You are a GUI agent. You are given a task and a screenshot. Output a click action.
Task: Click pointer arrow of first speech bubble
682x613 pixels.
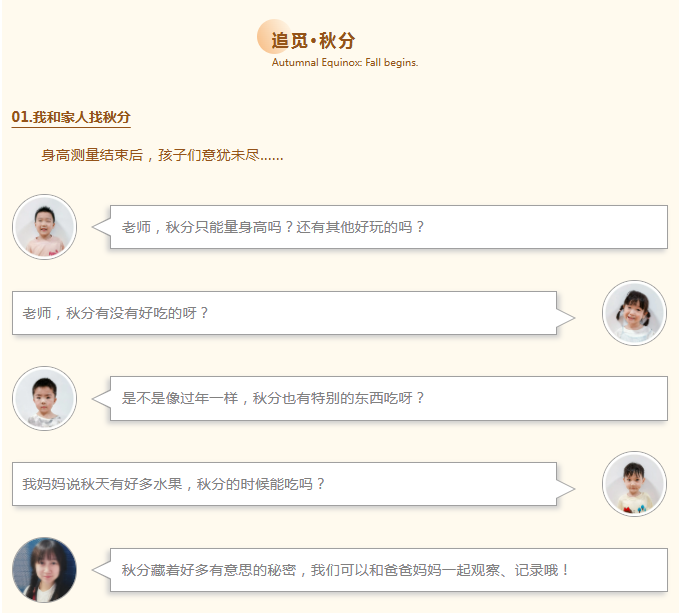101,227
